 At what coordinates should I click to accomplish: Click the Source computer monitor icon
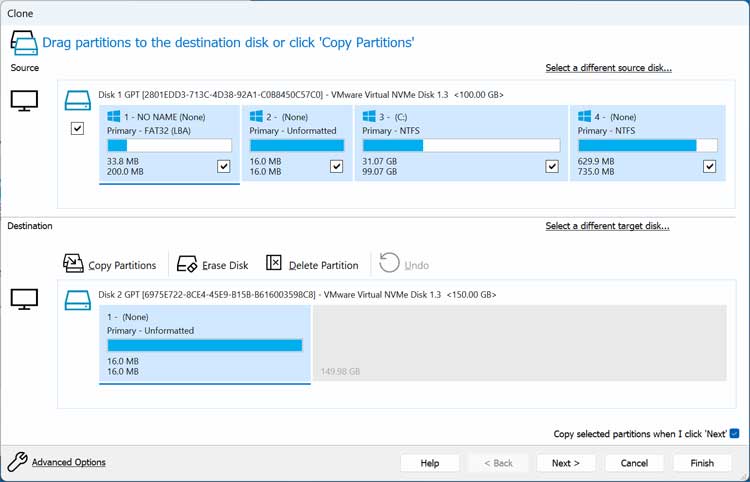click(x=24, y=100)
